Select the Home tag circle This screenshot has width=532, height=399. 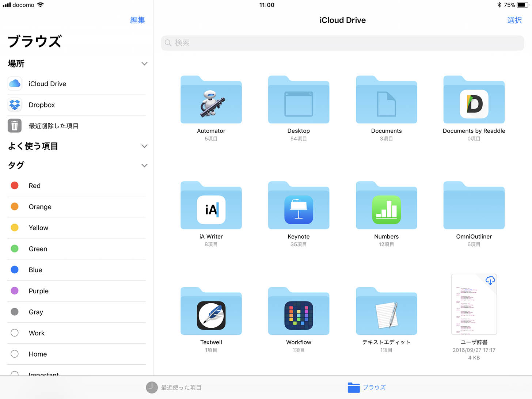pyautogui.click(x=15, y=354)
